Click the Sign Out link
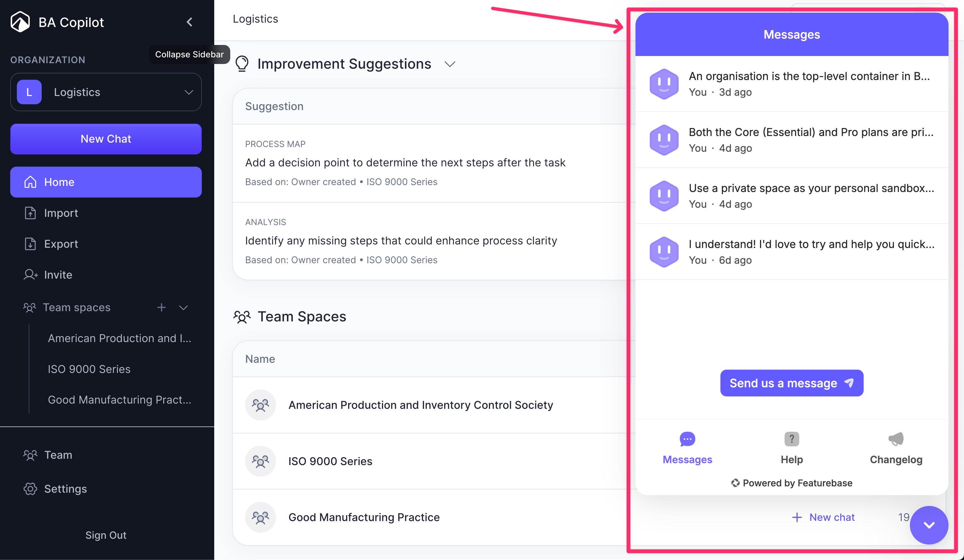Screen dimensions: 964x560 pyautogui.click(x=105, y=535)
